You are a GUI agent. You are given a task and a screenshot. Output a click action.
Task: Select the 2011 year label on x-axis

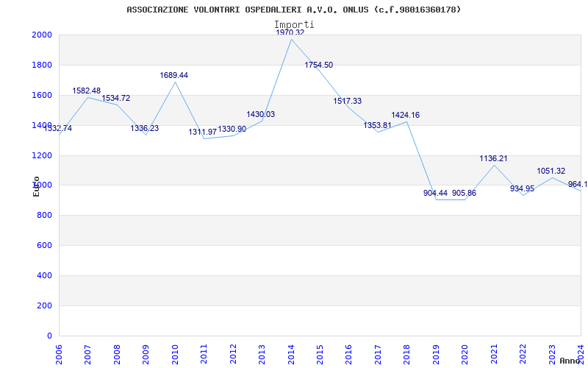[x=204, y=355]
